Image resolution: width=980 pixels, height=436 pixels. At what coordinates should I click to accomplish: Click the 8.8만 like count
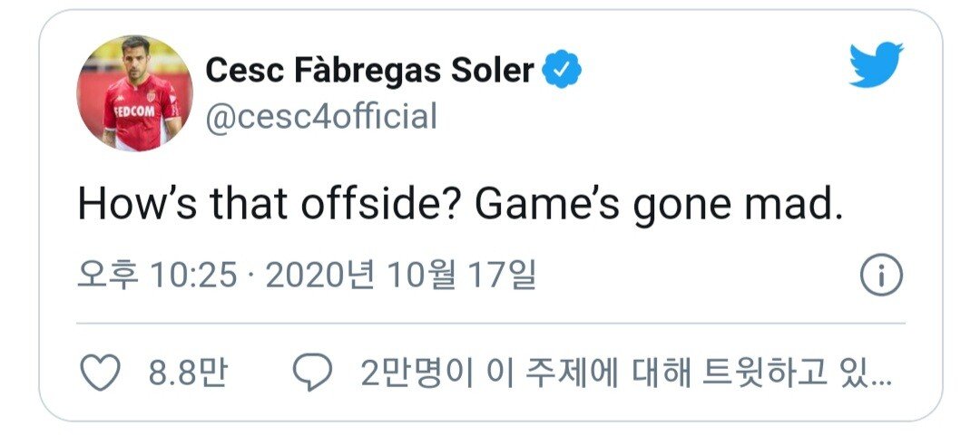click(188, 373)
